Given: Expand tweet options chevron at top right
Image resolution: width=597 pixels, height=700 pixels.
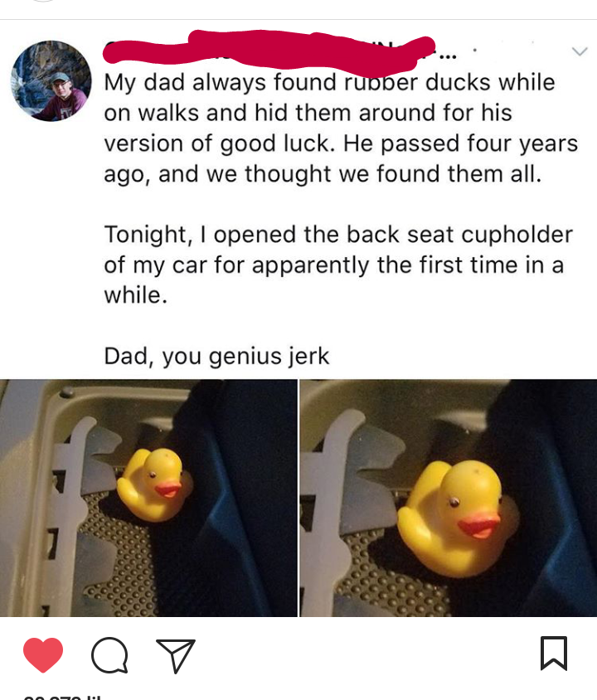Looking at the screenshot, I should [x=580, y=51].
